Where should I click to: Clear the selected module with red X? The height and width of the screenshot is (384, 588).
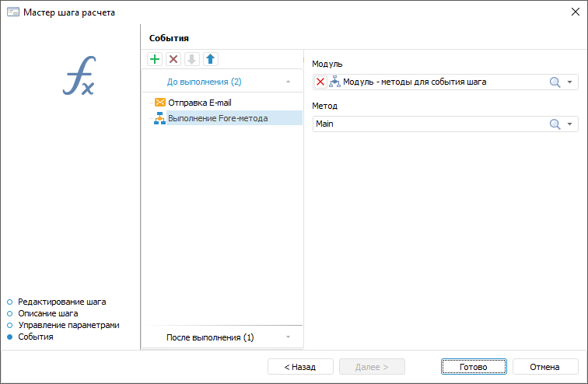[x=320, y=82]
